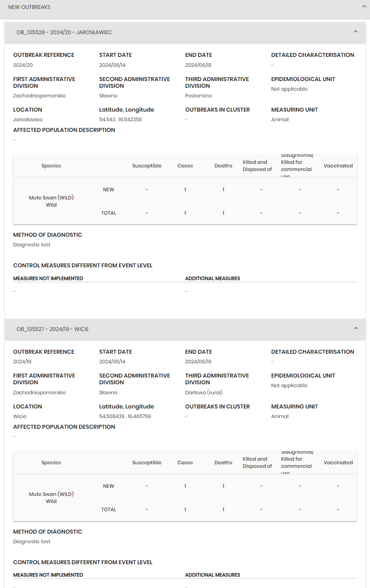
Task: Click Cases column header in Jarosławiec table
Action: point(185,166)
